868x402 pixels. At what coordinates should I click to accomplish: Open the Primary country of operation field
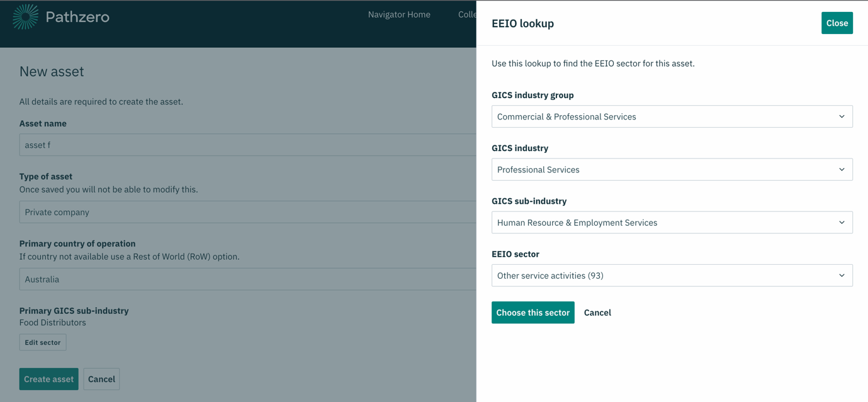[247, 279]
